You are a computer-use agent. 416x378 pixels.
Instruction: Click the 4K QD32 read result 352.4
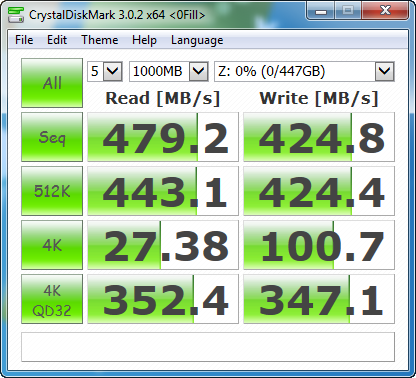pyautogui.click(x=163, y=299)
